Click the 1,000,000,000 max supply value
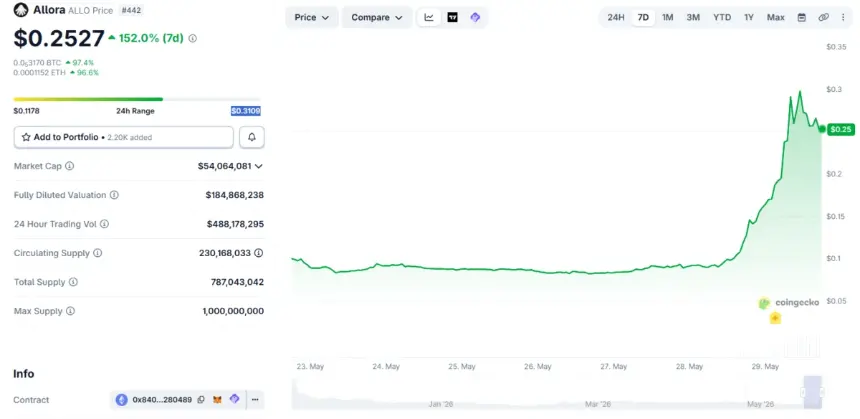Screen dimensions: 860x419 tap(233, 311)
